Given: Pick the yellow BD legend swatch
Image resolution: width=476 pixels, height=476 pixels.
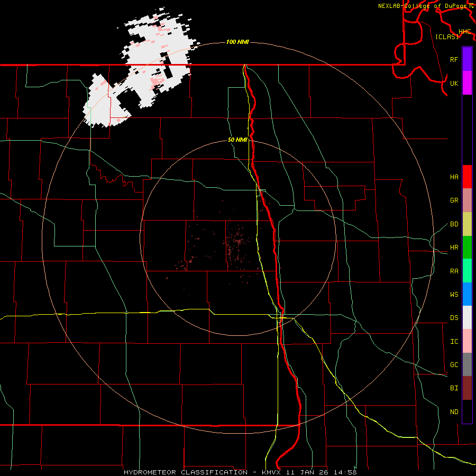Looking at the screenshot, I should pyautogui.click(x=467, y=224).
